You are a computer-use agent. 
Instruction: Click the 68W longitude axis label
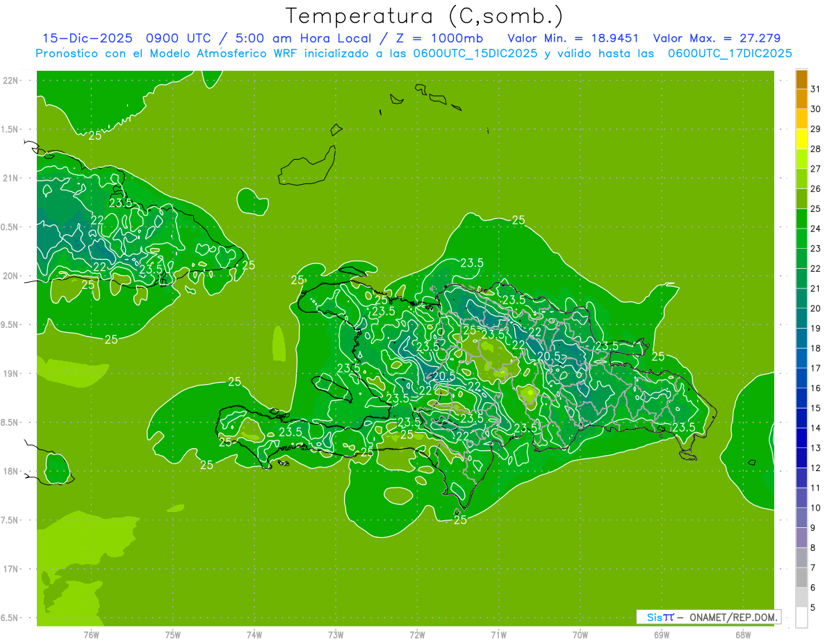pos(743,634)
